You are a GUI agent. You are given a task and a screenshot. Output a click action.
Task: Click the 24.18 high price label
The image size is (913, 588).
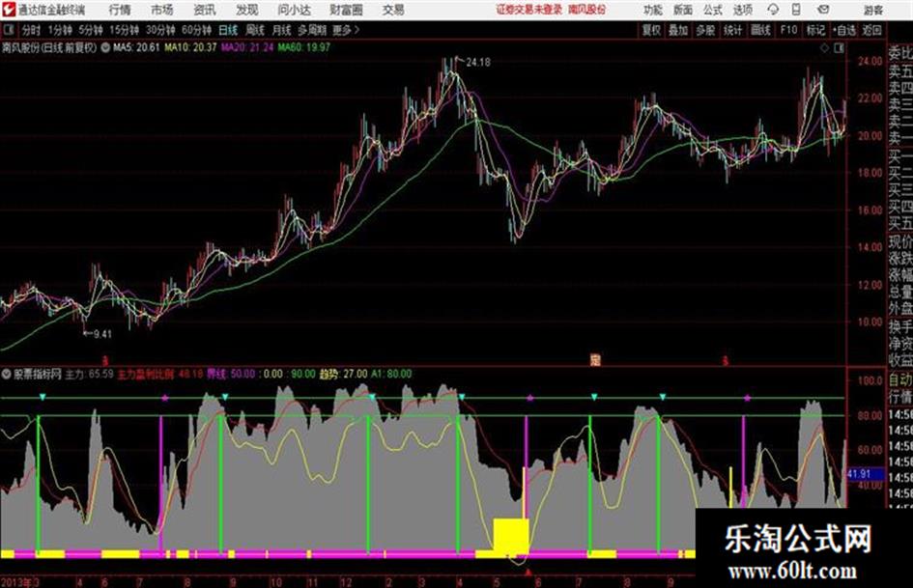click(478, 62)
